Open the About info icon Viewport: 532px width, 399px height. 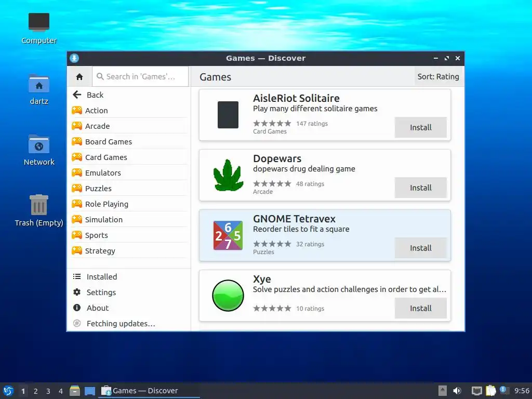tap(77, 308)
